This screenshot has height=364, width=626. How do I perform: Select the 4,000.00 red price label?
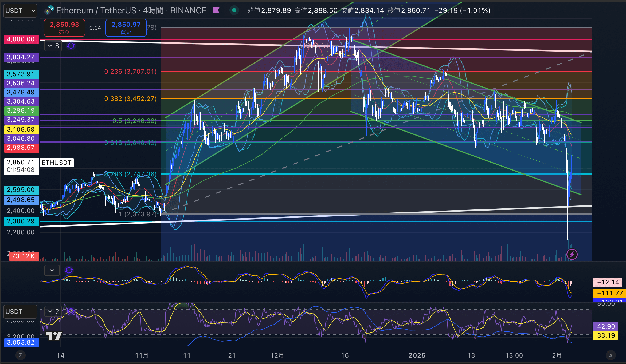coord(21,39)
